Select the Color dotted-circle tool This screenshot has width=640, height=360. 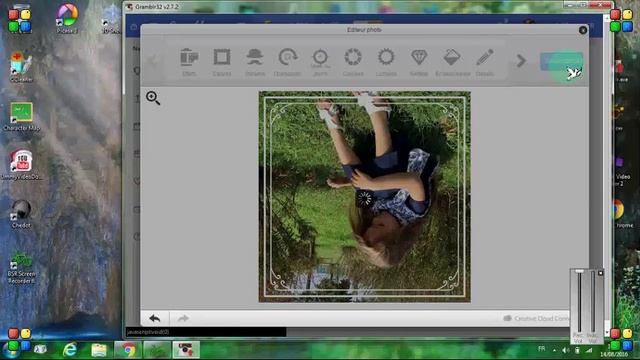(x=353, y=62)
